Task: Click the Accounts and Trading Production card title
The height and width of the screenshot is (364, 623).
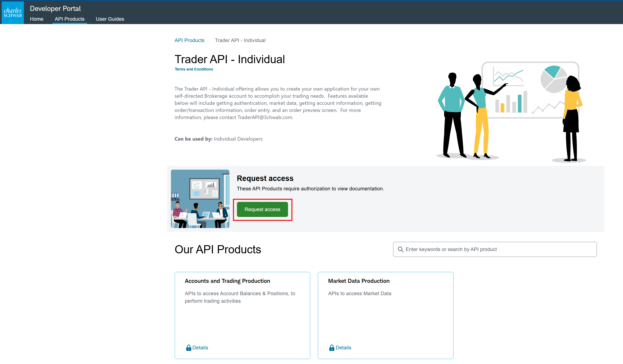Action: tap(227, 281)
